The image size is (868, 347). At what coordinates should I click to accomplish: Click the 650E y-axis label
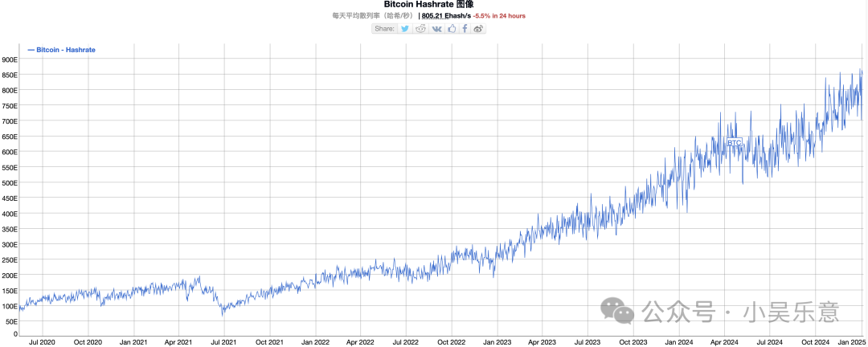[10, 136]
